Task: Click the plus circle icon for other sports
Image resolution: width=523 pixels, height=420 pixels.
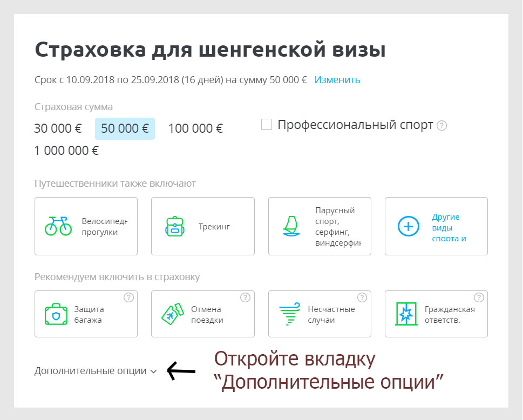Action: 408,226
